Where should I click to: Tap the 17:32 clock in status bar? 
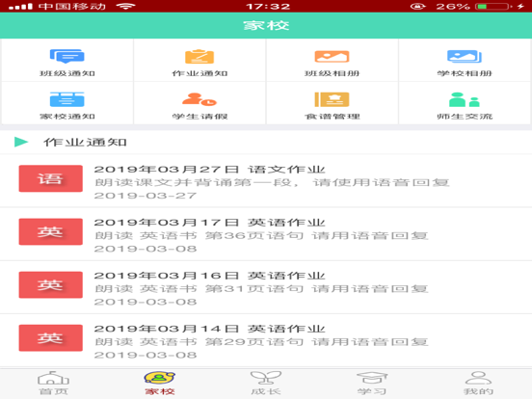click(268, 7)
